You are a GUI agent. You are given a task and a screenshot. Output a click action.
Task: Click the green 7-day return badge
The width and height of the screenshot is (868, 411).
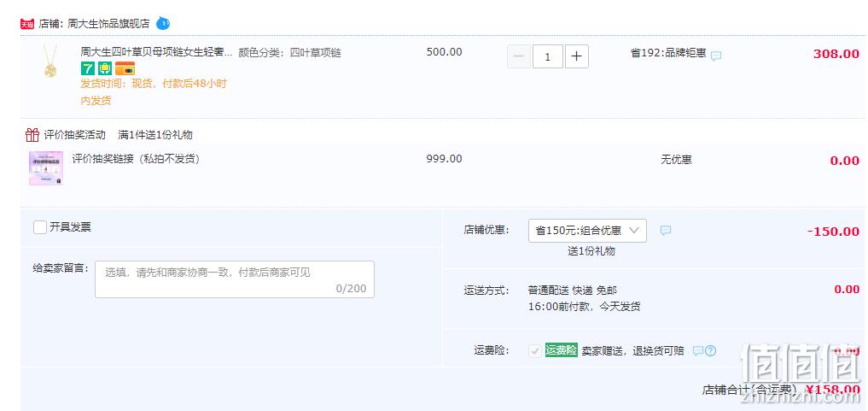(87, 68)
